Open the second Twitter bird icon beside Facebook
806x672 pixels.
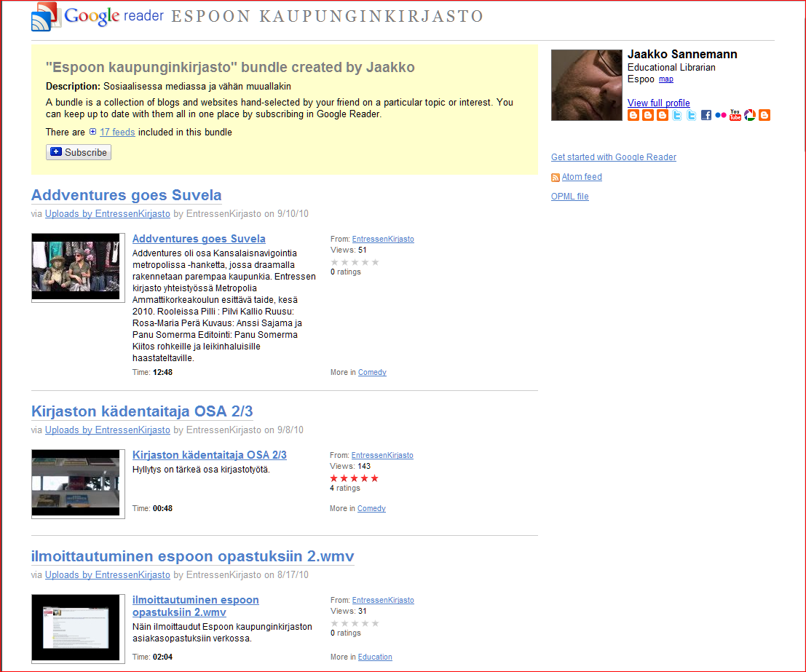(x=692, y=115)
